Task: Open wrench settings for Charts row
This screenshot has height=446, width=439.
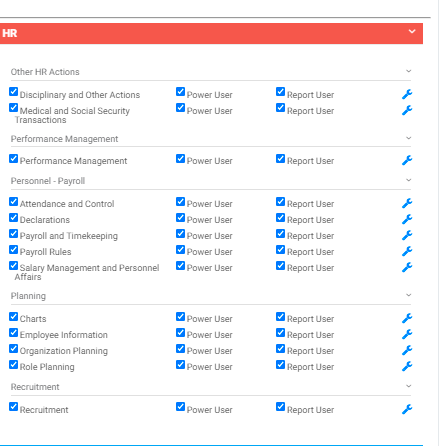Action: [x=407, y=318]
